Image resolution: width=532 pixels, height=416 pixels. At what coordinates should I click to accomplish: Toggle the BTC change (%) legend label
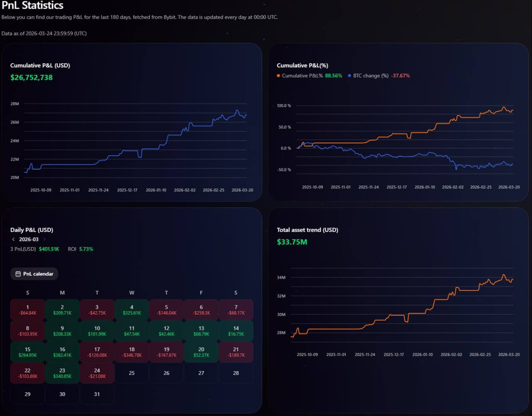coord(371,76)
